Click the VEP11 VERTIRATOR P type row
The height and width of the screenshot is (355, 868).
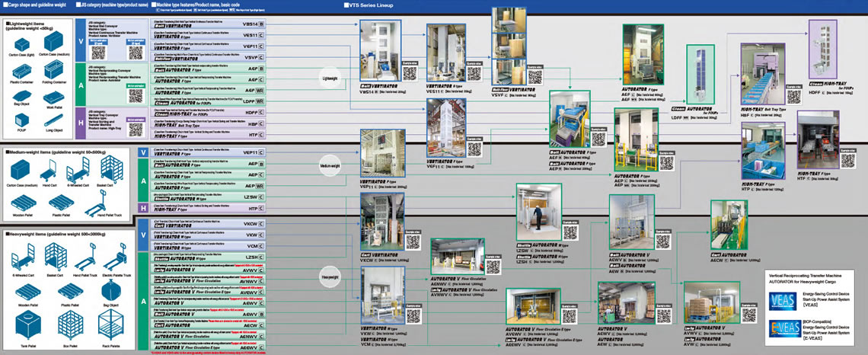tap(209, 152)
